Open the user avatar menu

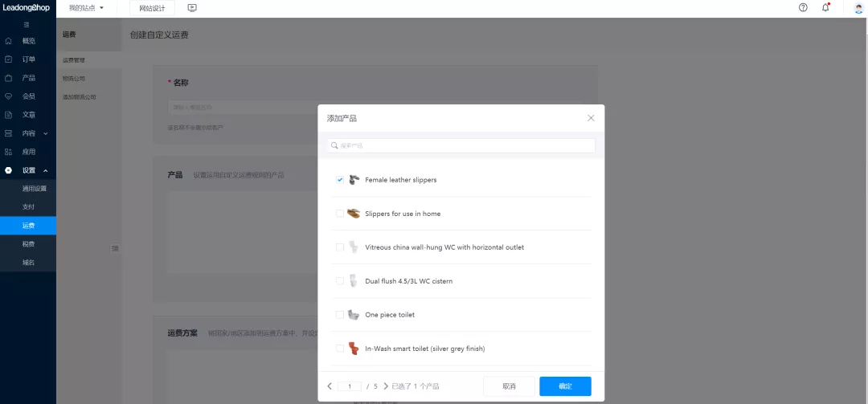pyautogui.click(x=858, y=8)
